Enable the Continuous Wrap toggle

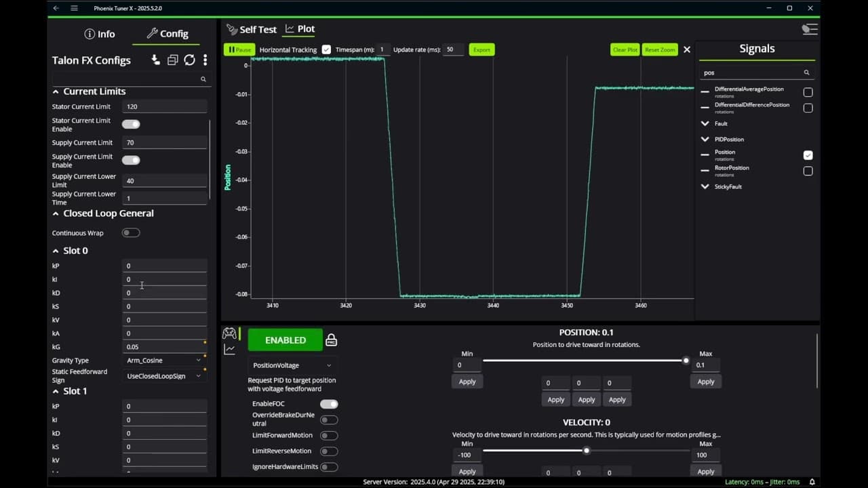pyautogui.click(x=131, y=233)
